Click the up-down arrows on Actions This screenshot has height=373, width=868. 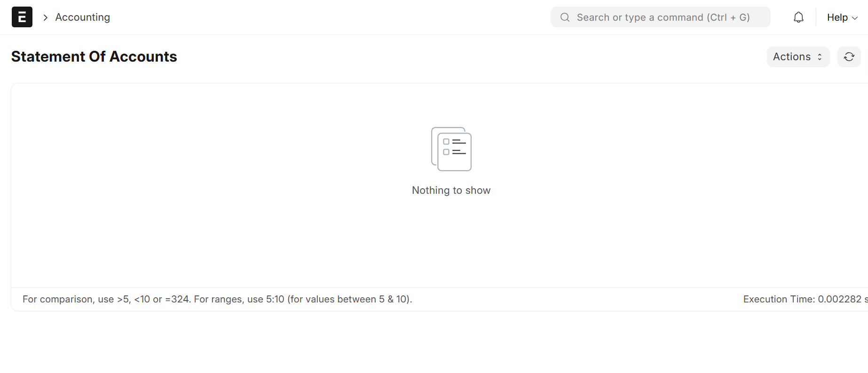click(x=820, y=57)
